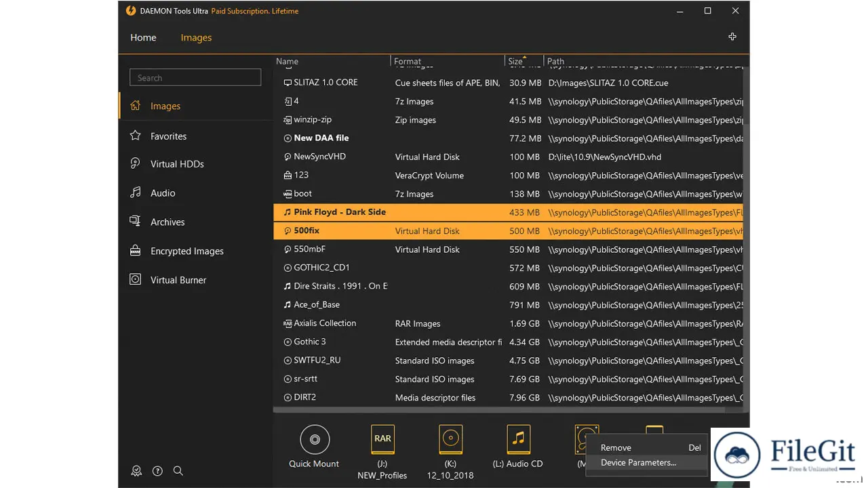Select the Pink Floyd - Dark Side row
The image size is (868, 488).
coord(508,213)
